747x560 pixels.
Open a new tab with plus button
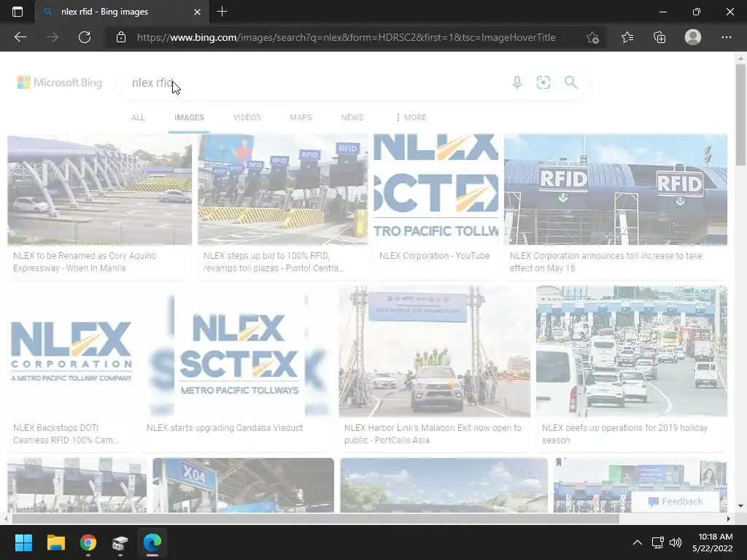(x=222, y=12)
